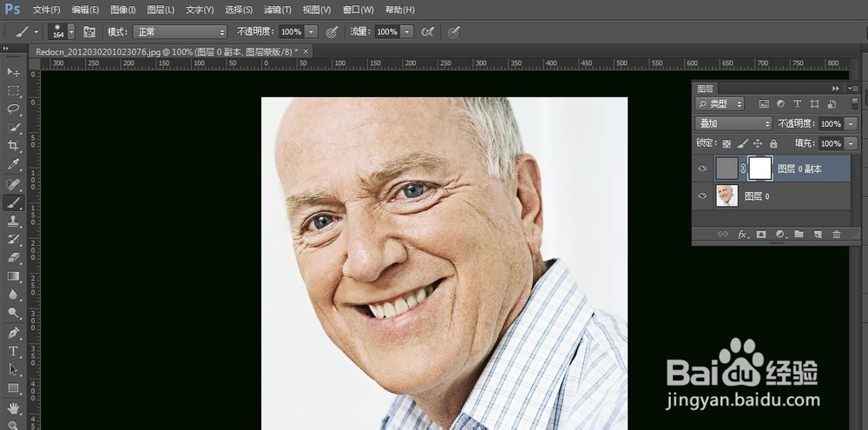The width and height of the screenshot is (868, 430).
Task: Select the Eyedropper tool
Action: tap(13, 164)
